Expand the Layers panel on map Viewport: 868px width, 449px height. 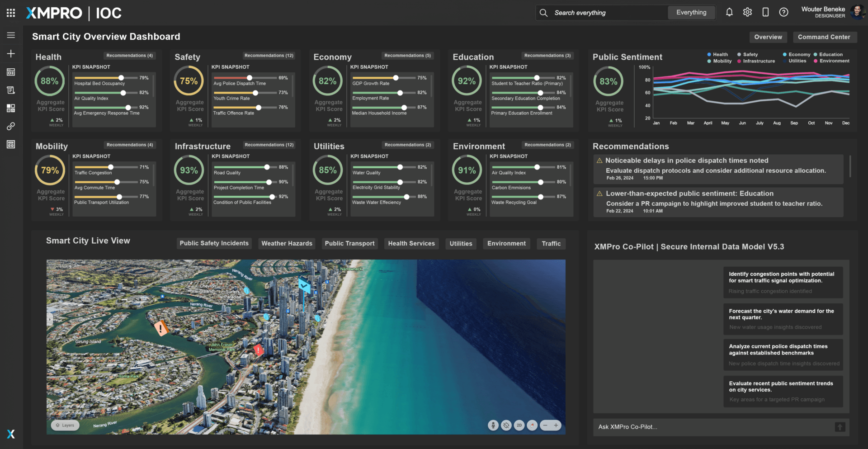(65, 425)
